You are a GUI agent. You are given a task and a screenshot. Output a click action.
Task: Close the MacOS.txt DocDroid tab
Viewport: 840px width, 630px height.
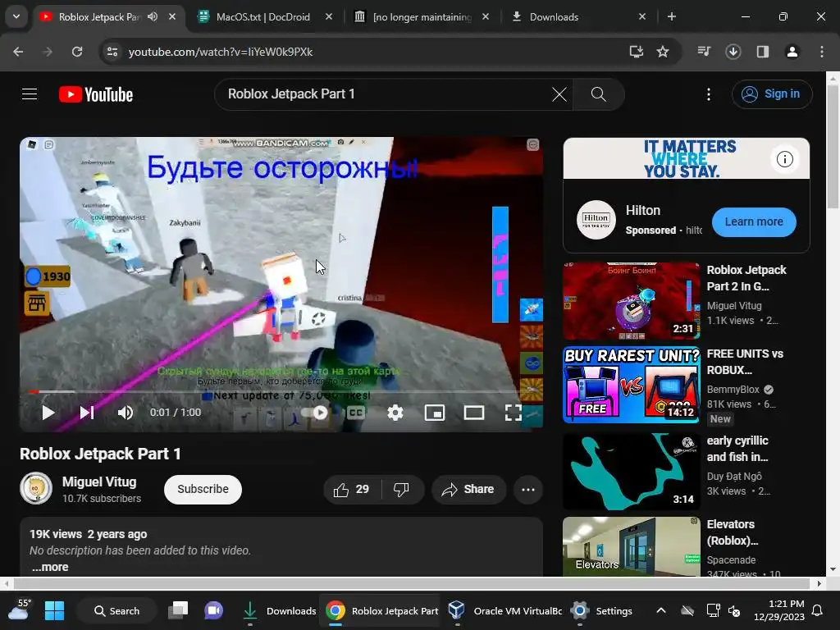329,16
